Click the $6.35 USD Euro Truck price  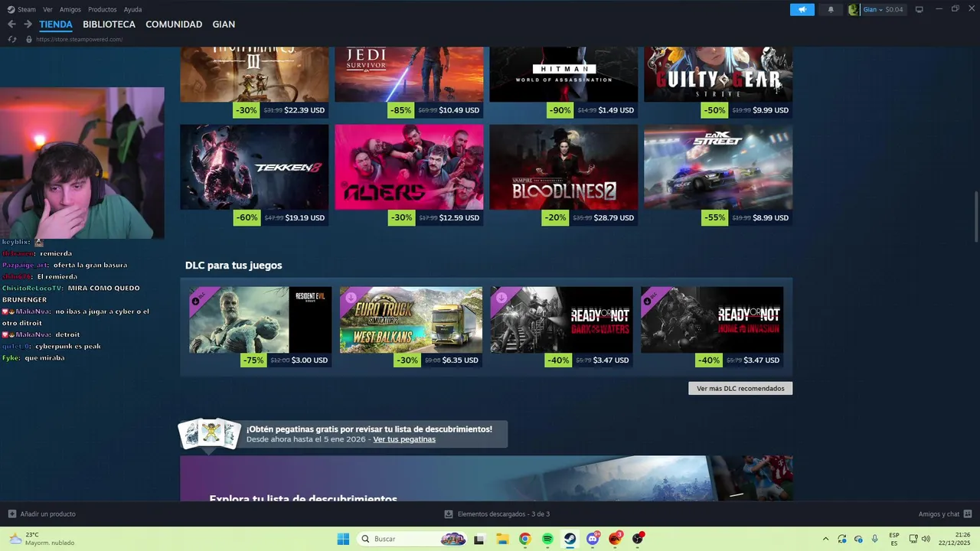[460, 360]
